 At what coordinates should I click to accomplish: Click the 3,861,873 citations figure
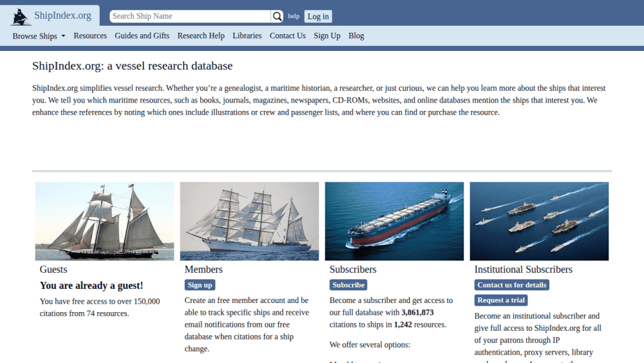417,313
